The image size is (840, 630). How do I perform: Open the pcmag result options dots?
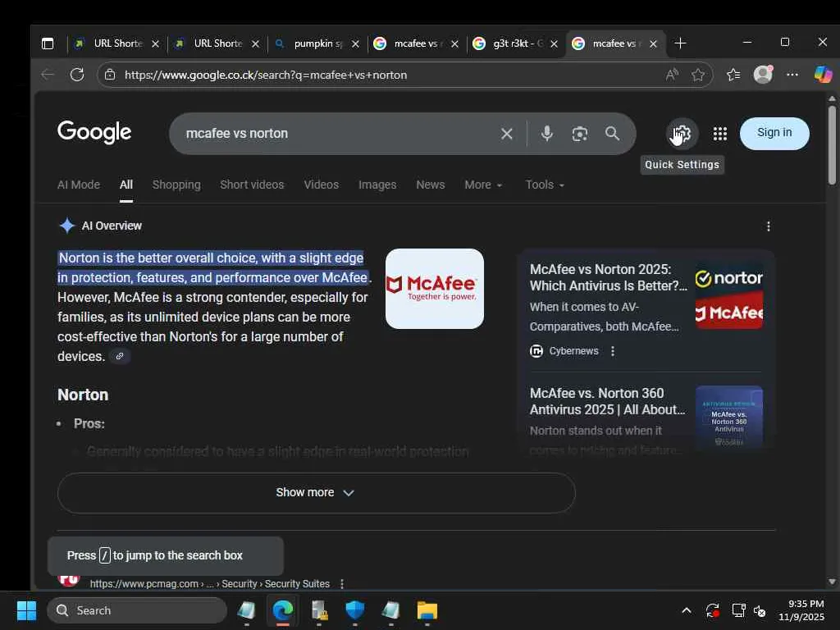342,584
